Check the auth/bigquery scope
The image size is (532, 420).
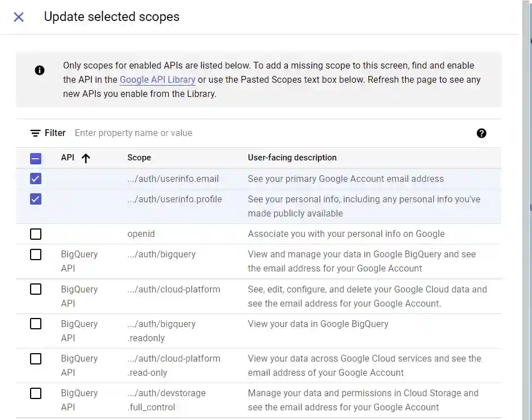click(36, 254)
